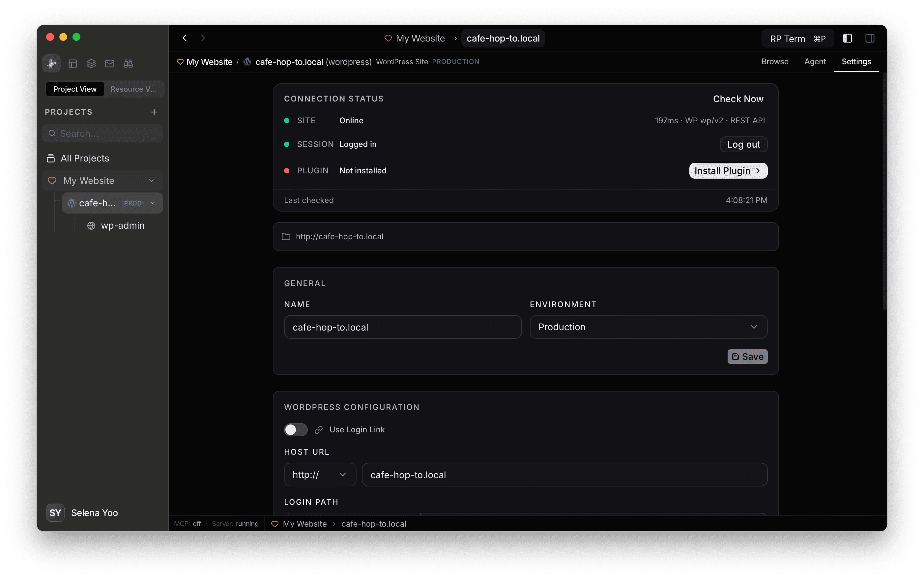Enable the Use Login Link toggle
The height and width of the screenshot is (580, 924).
tap(295, 430)
